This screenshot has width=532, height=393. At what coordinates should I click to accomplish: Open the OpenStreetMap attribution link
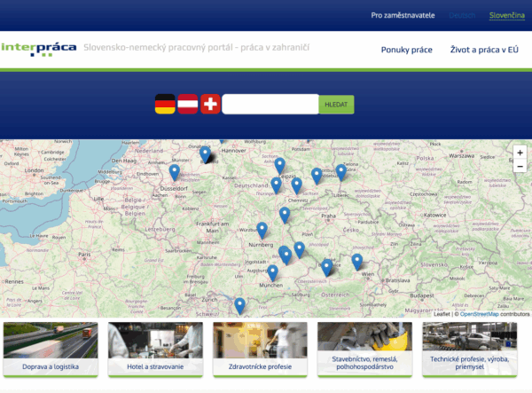point(480,314)
